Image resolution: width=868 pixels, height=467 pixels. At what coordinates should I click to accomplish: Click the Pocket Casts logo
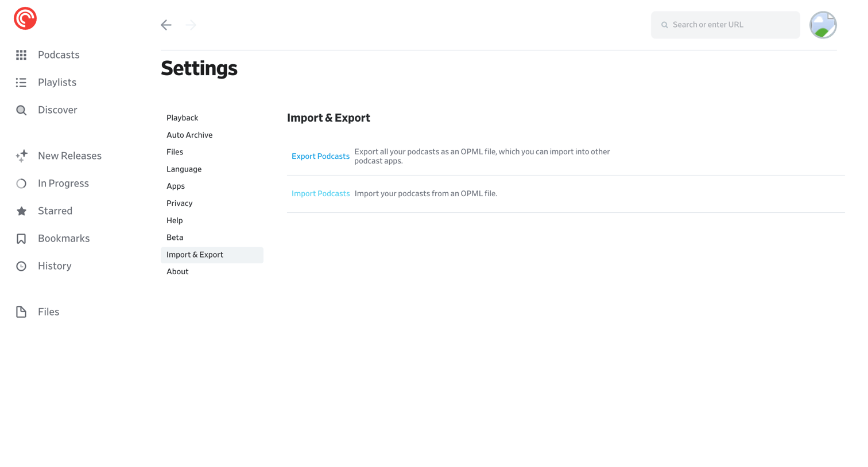coord(25,18)
